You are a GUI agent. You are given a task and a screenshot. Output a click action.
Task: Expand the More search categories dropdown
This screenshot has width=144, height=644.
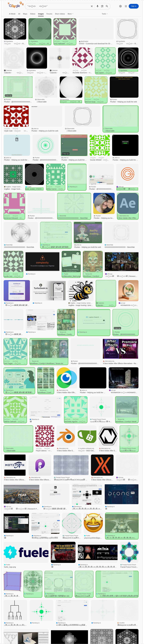70,14
